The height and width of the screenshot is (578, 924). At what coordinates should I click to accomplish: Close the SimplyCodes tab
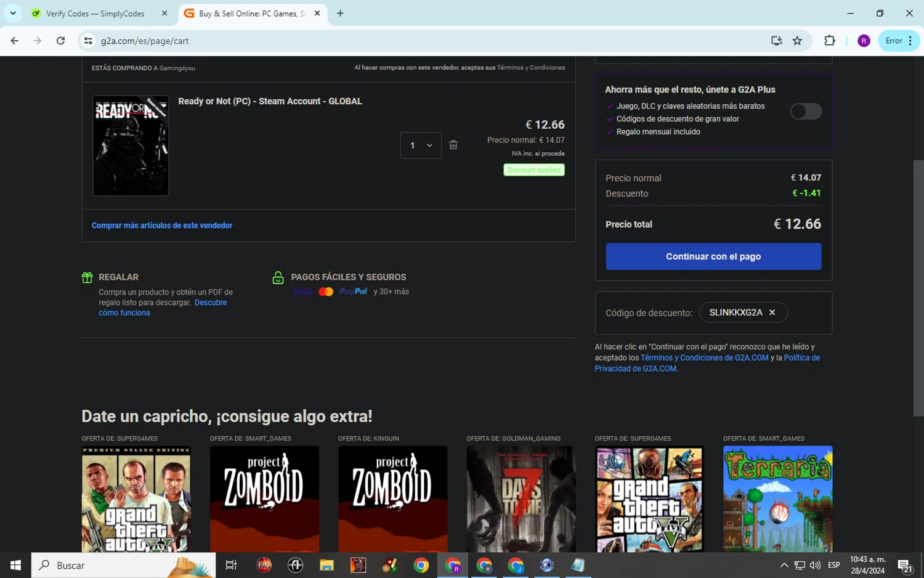(x=164, y=14)
